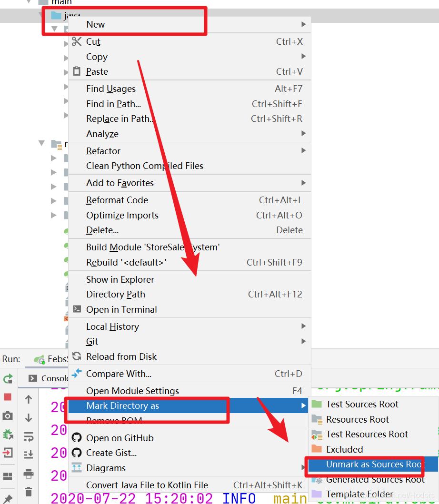Select Find Usages from context menu
The width and height of the screenshot is (439, 504).
tap(190, 89)
